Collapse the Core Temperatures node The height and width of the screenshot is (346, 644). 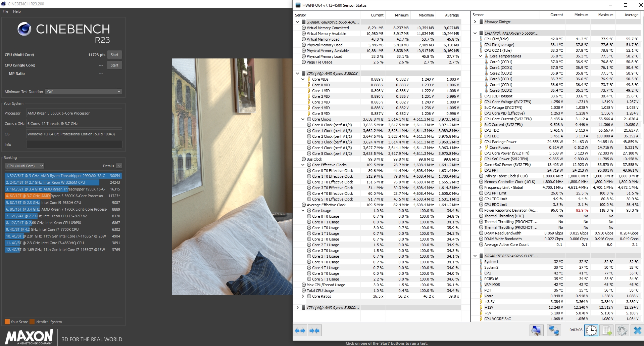[481, 56]
